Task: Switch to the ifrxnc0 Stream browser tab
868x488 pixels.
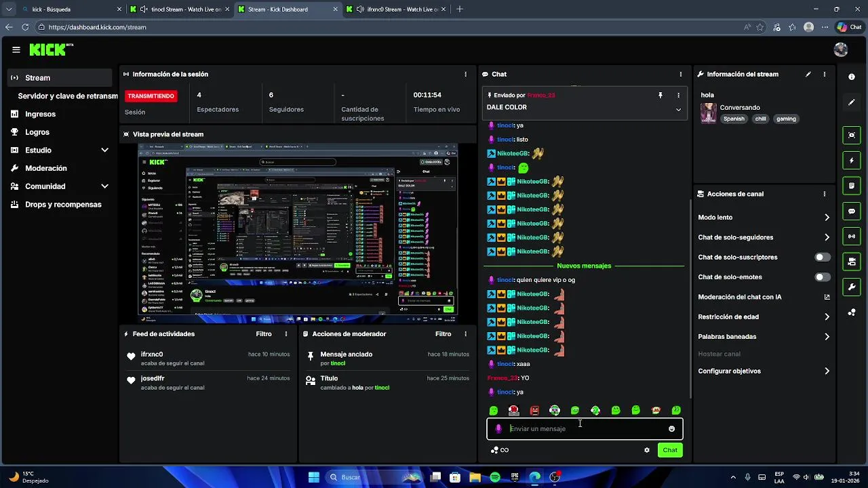Action: click(395, 9)
